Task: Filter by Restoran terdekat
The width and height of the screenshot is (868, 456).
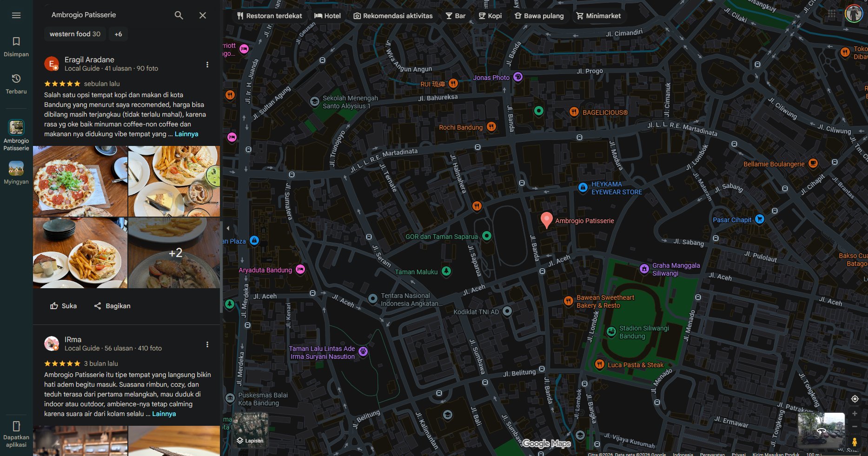Action: coord(270,16)
